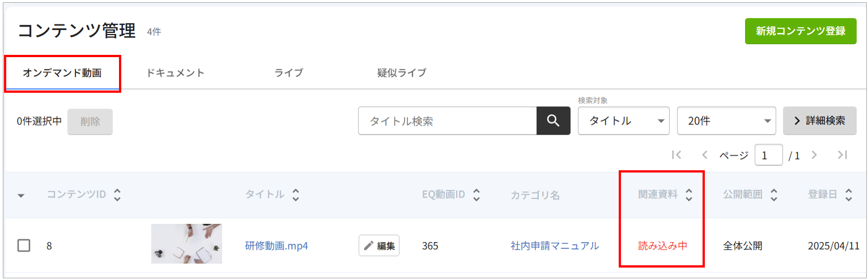
Task: Sort by タイトル column arrows
Action: pyautogui.click(x=295, y=195)
